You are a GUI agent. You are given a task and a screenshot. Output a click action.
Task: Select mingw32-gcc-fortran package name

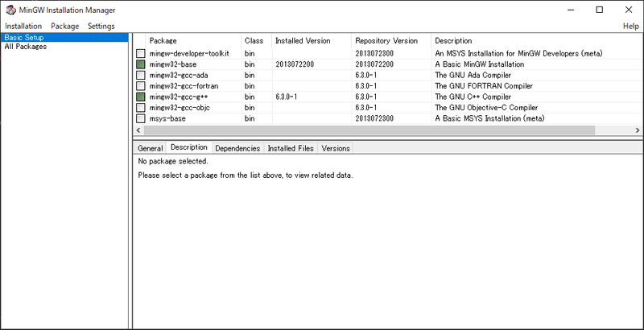[184, 86]
